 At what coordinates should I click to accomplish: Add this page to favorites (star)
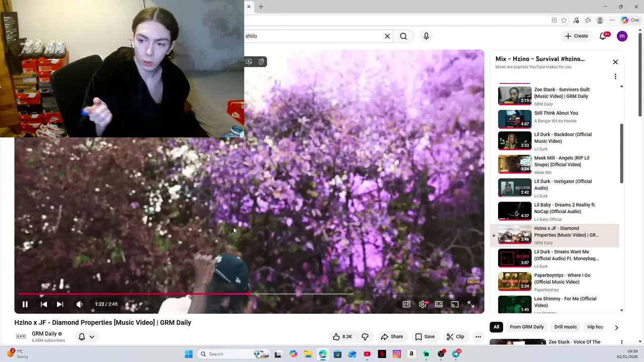pyautogui.click(x=564, y=20)
